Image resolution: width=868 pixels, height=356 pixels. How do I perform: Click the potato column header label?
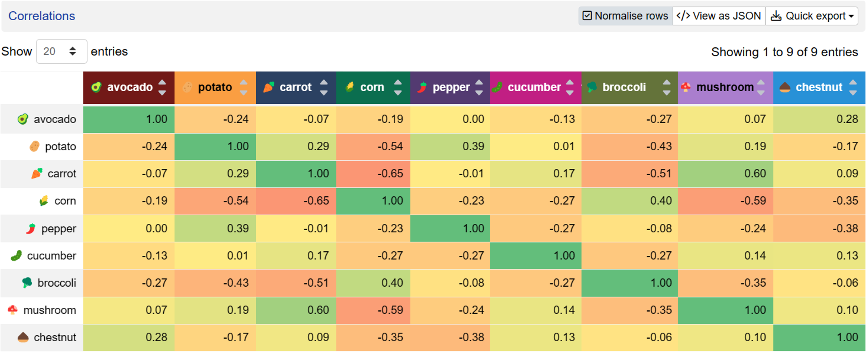tap(215, 87)
